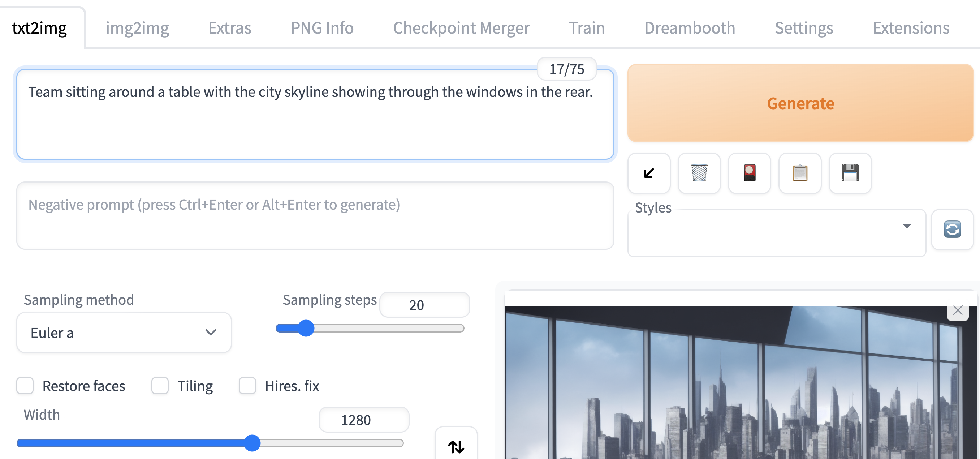Swap width and height with arrows button

coord(456,446)
